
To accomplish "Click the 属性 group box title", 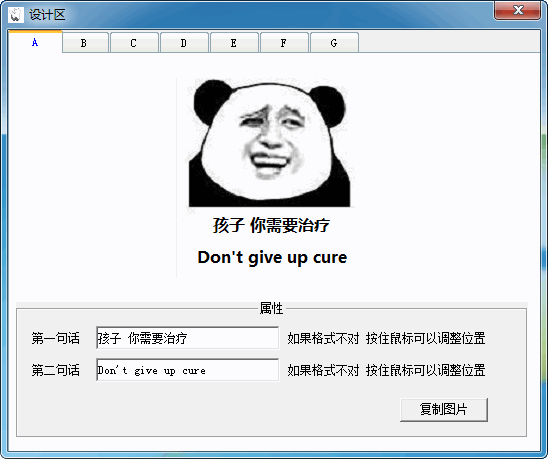I will 271,308.
